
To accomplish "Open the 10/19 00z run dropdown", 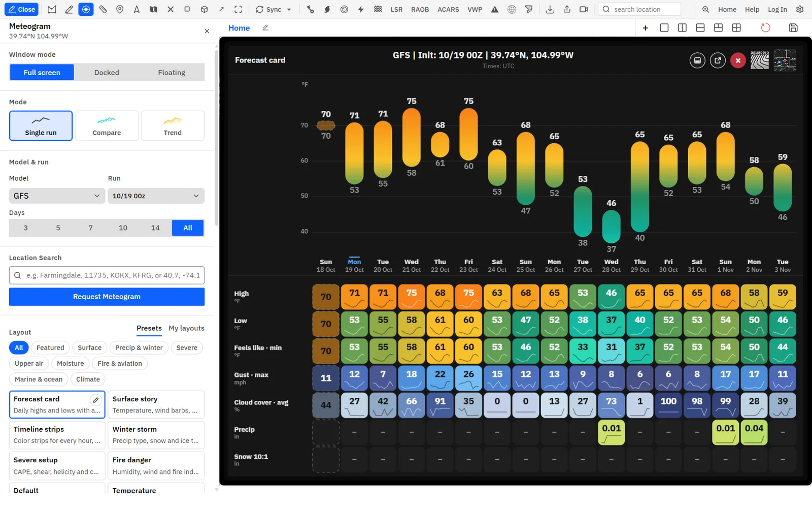I will pos(156,196).
